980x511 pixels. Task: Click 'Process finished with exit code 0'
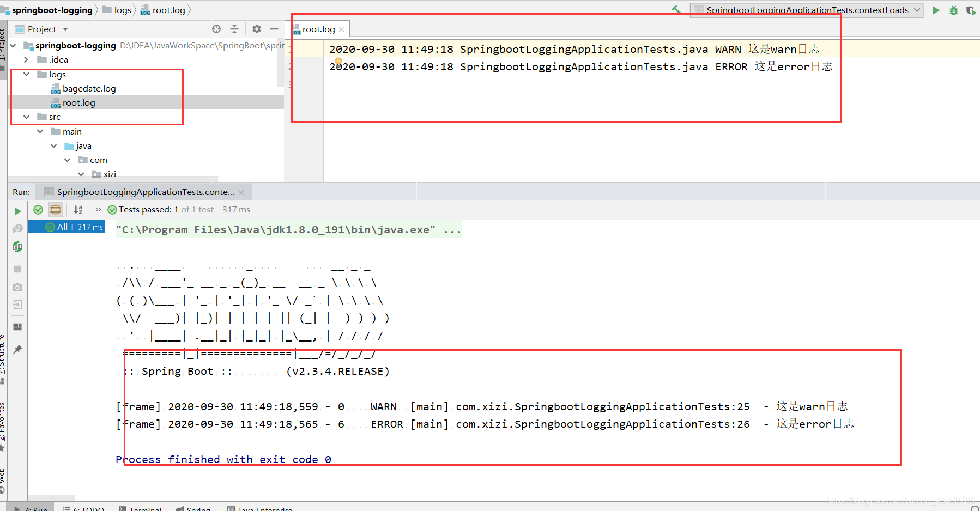click(x=223, y=459)
